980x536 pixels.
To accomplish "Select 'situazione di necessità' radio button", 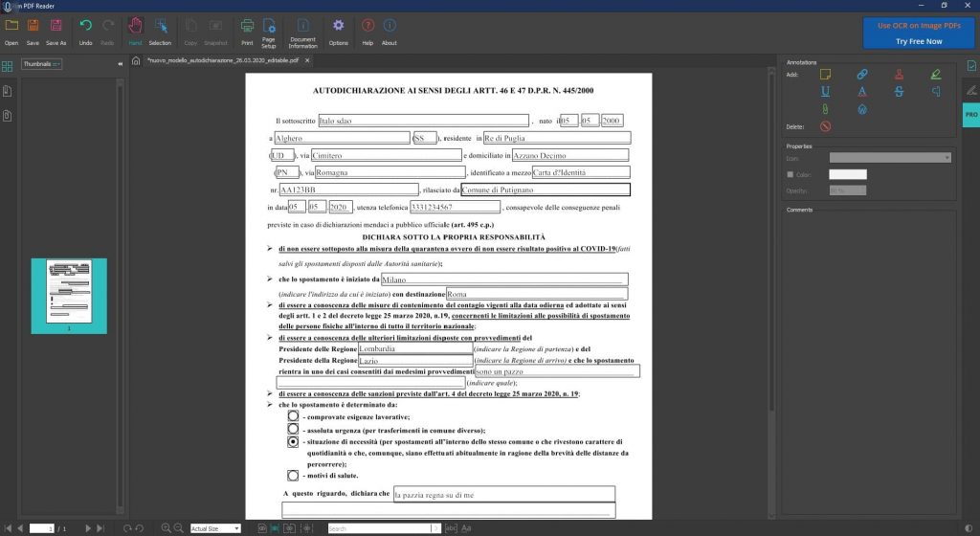I will 293,441.
